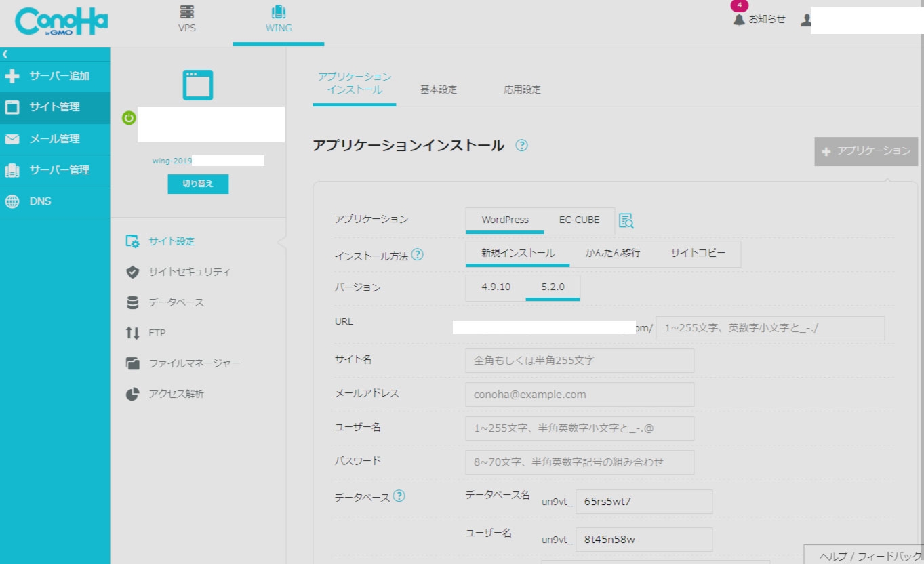The width and height of the screenshot is (924, 564).
Task: Choose サイトコピー install method
Action: click(698, 254)
